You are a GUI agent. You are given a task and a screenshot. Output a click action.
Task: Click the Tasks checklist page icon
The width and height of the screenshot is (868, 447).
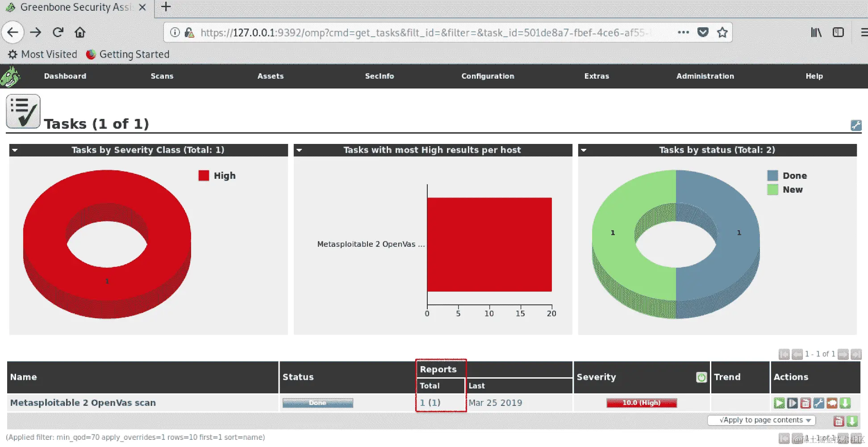coord(23,111)
